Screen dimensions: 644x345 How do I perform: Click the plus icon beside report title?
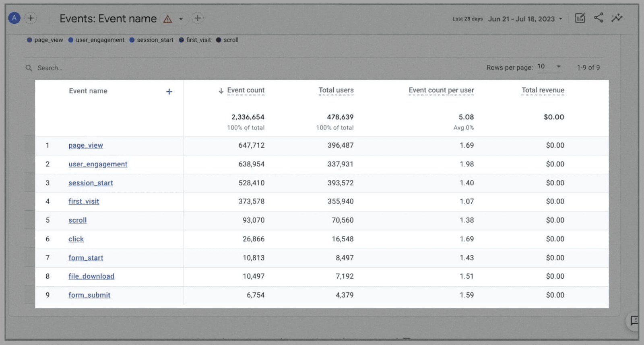coord(197,18)
